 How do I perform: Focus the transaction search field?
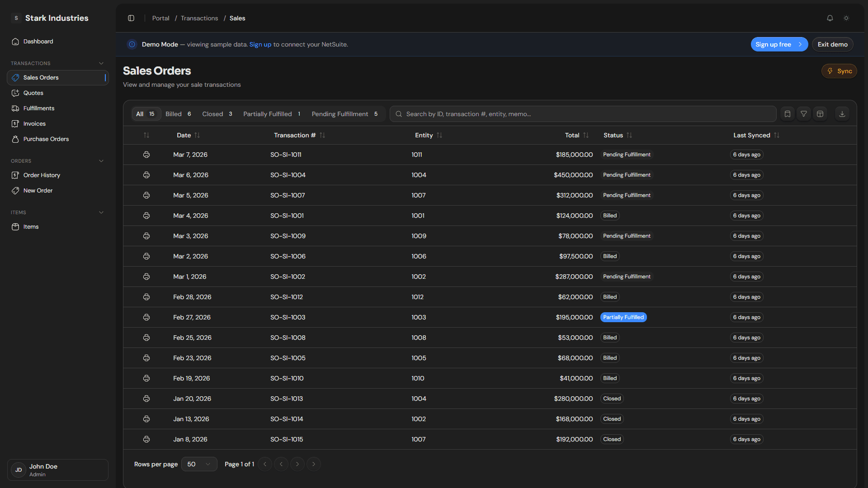click(583, 114)
